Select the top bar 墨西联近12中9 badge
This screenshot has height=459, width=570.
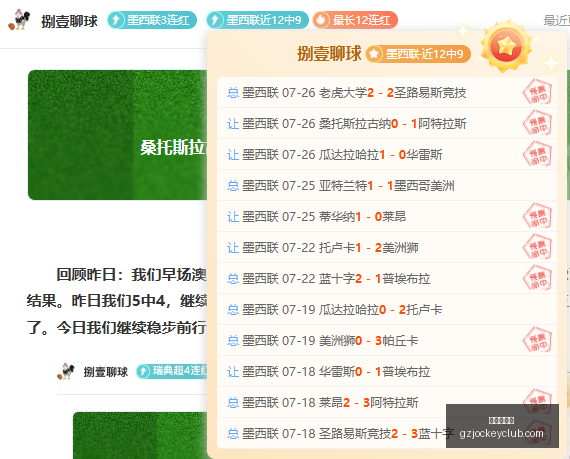tap(257, 20)
